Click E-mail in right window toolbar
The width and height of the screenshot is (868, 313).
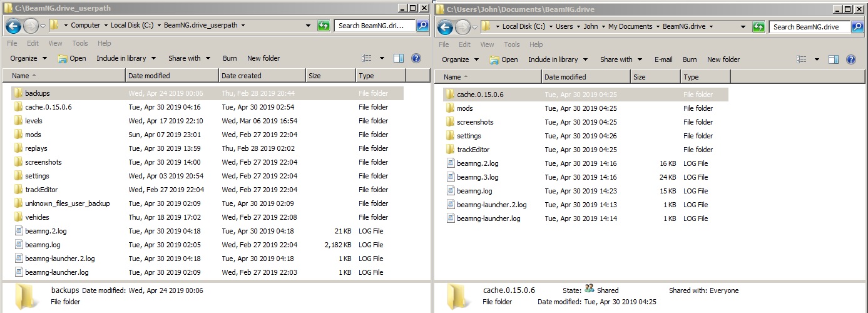pos(663,59)
